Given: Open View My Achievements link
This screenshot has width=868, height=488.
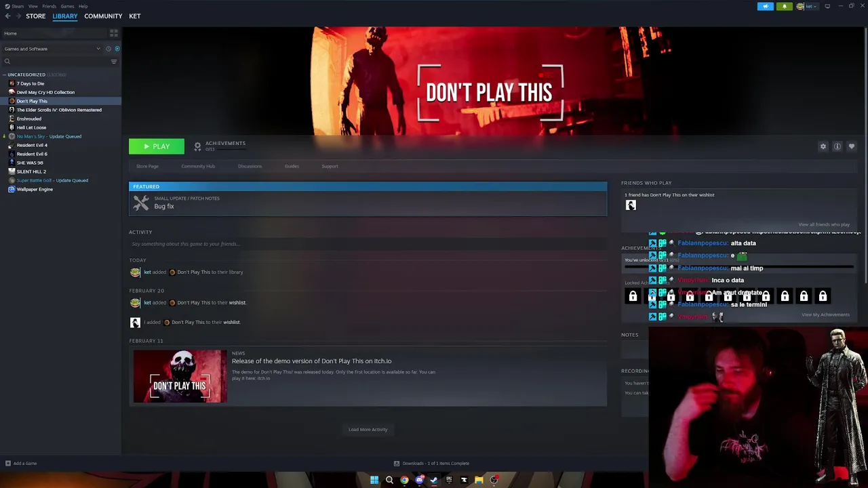Looking at the screenshot, I should [825, 314].
